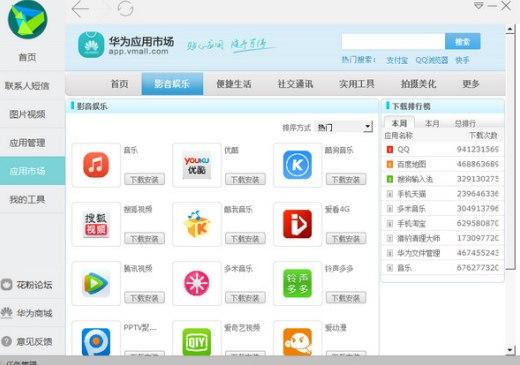Open 应用管理 in the sidebar

click(27, 143)
